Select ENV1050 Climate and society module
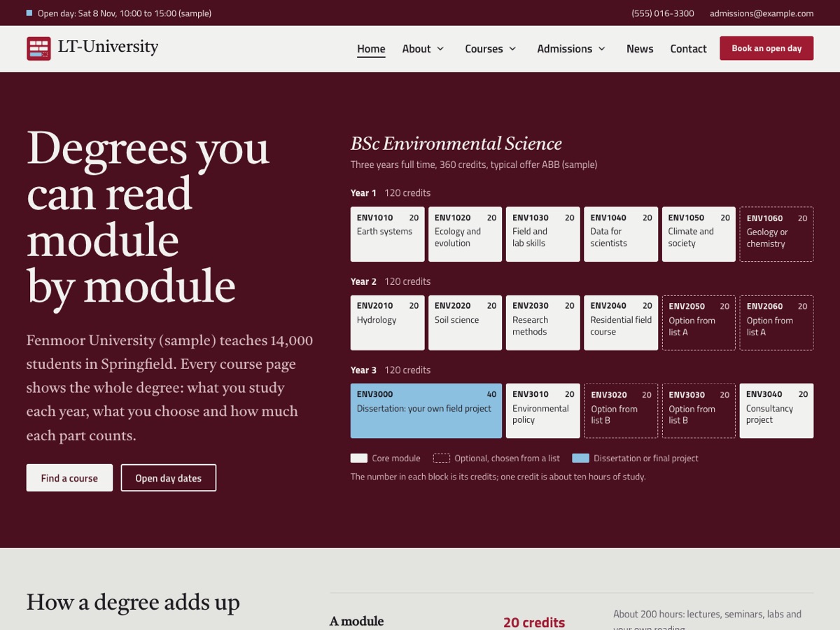This screenshot has height=630, width=840. click(699, 234)
